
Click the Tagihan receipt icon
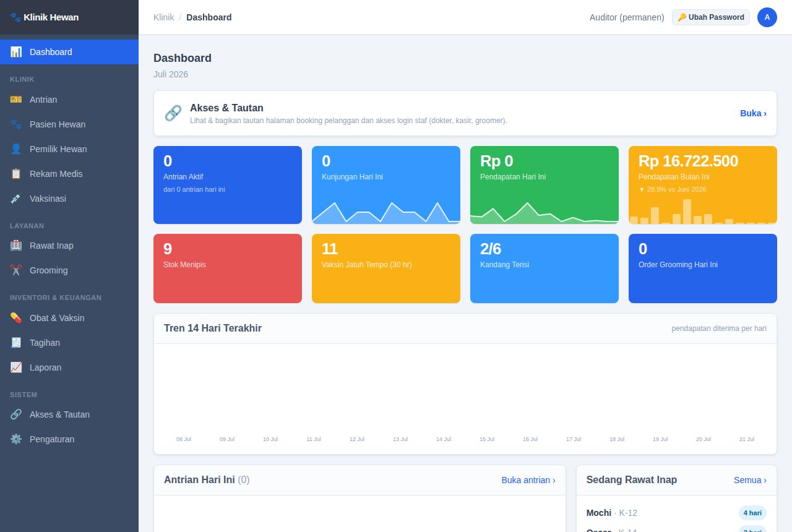[x=16, y=343]
